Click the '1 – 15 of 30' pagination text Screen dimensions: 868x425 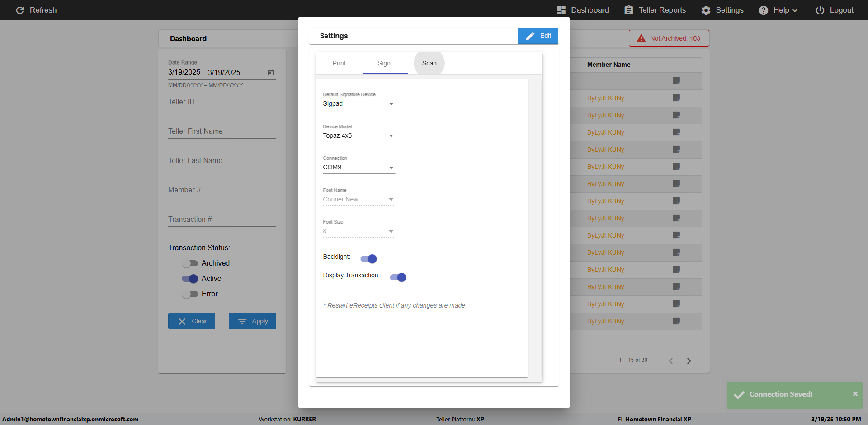633,360
